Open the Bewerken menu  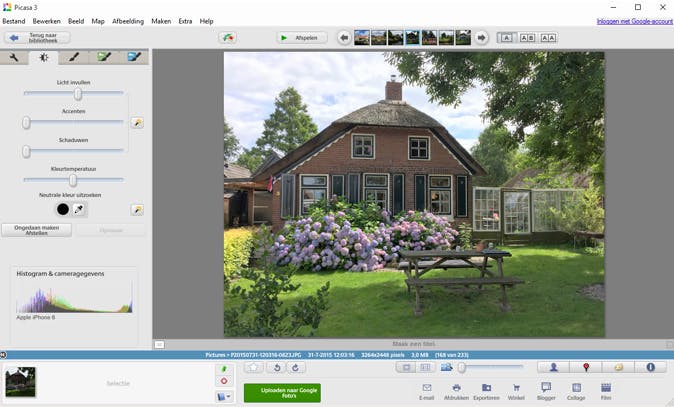click(x=46, y=21)
